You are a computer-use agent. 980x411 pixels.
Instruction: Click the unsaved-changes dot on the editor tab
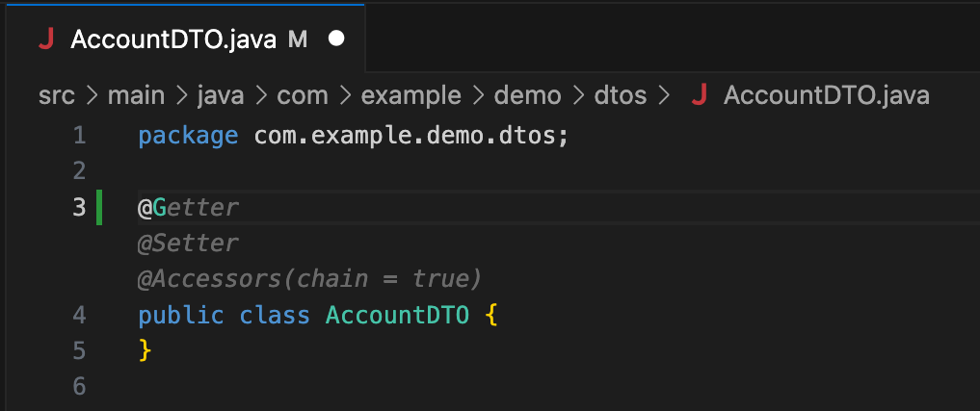click(336, 39)
